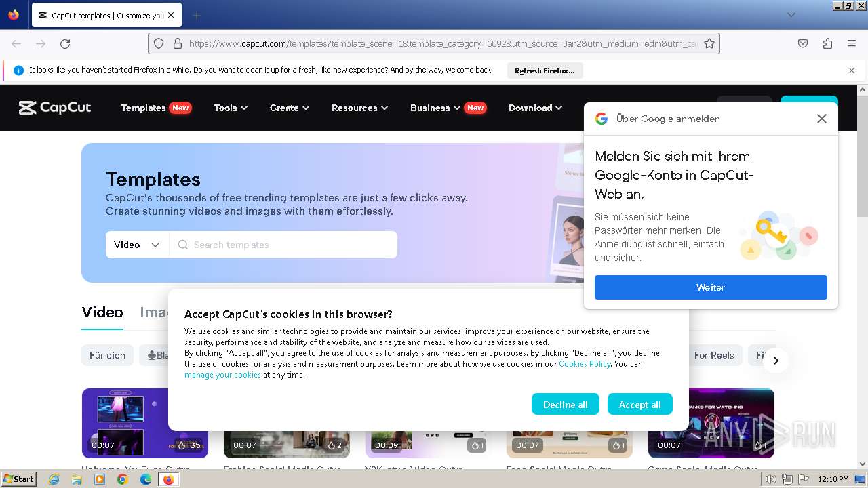Click the search magnifier icon in templates search
This screenshot has height=488, width=868.
pyautogui.click(x=182, y=245)
